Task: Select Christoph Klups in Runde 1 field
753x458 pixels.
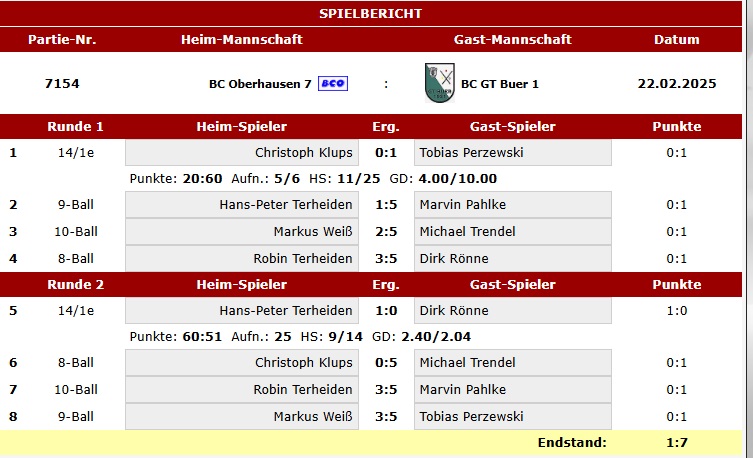Action: click(242, 153)
